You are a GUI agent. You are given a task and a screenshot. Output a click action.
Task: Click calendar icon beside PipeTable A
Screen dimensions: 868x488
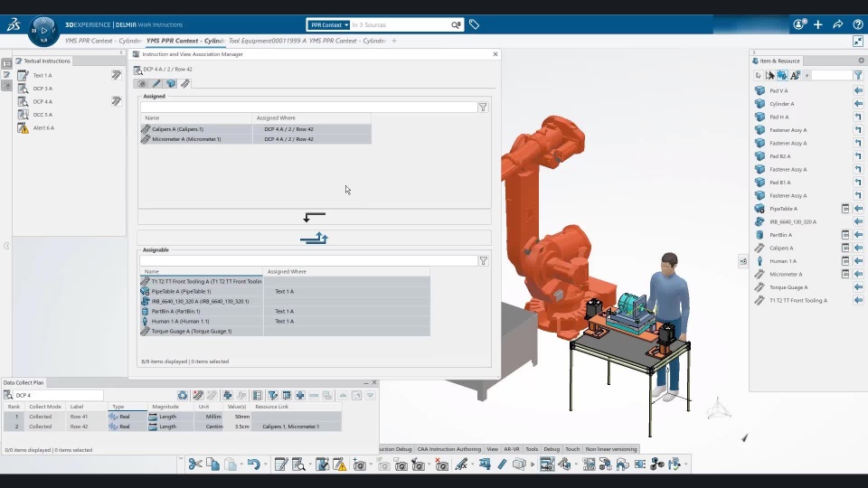[x=845, y=209]
